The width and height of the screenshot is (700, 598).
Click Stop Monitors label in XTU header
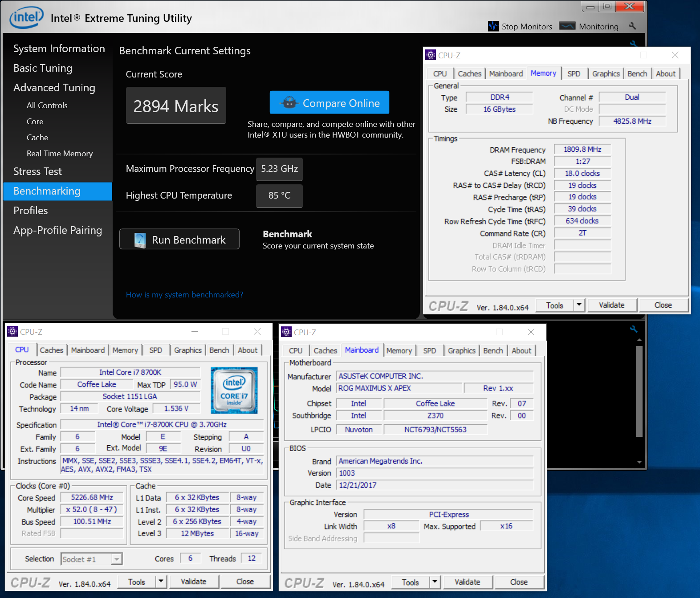527,27
